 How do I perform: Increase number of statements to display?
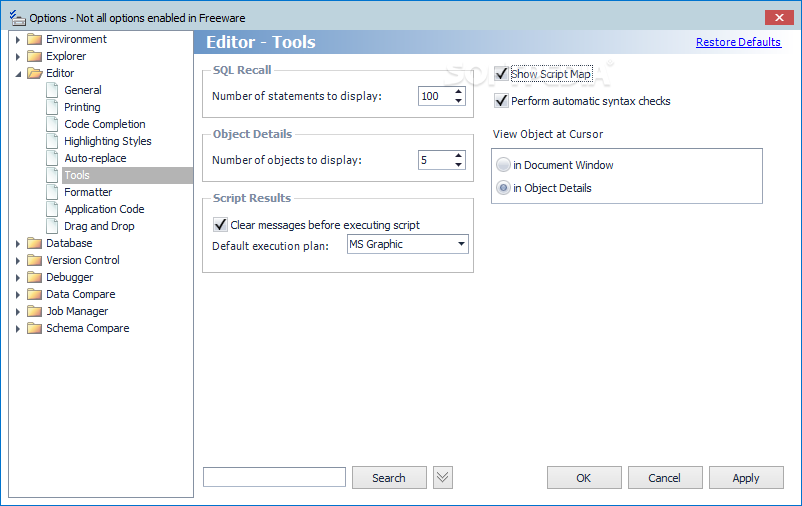(x=458, y=92)
